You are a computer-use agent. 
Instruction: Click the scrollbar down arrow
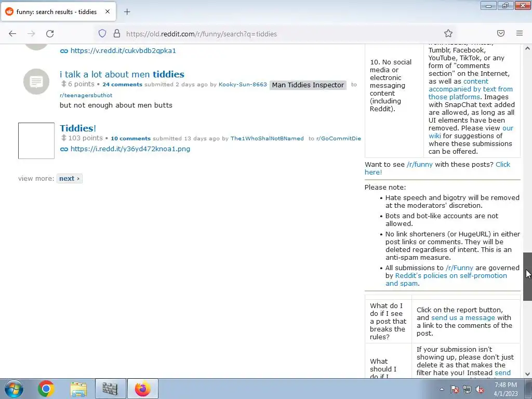tap(527, 374)
